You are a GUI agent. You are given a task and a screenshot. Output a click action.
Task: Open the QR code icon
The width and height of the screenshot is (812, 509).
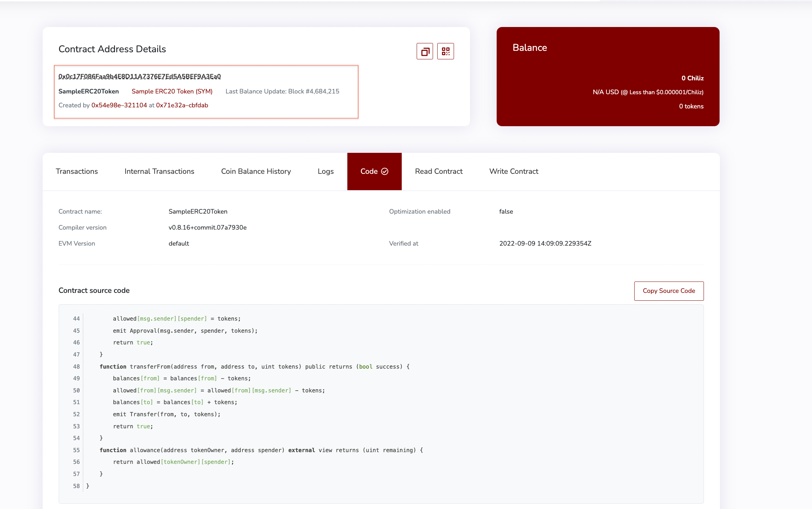tap(445, 52)
